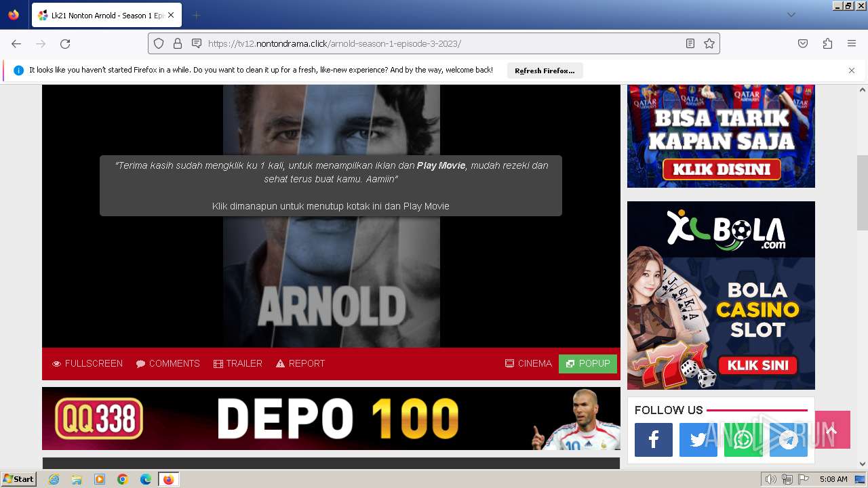List all open tabs
The height and width of the screenshot is (488, 868).
791,15
